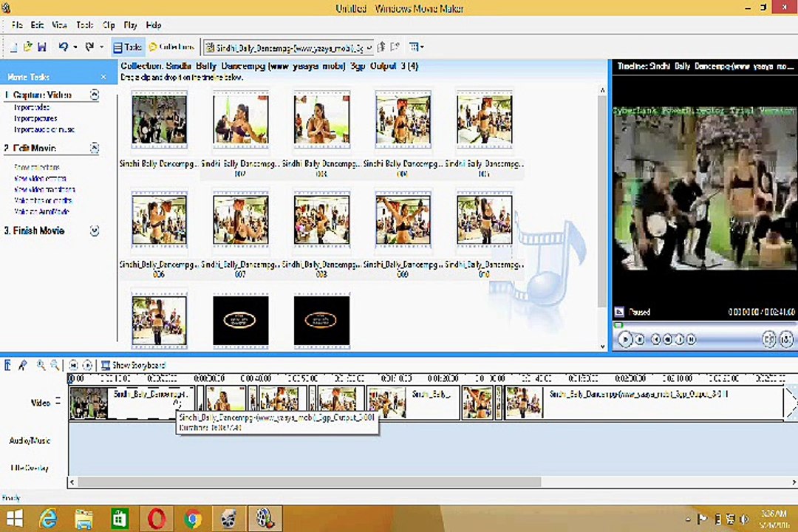Image resolution: width=798 pixels, height=532 pixels.
Task: Click the Show collections link
Action: [37, 167]
